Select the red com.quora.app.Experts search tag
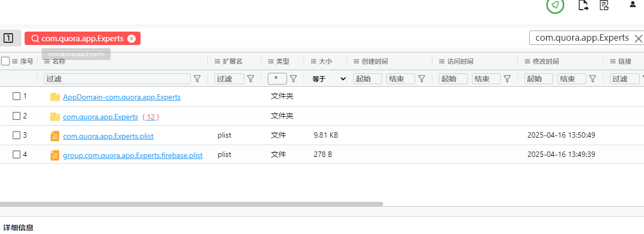The width and height of the screenshot is (644, 234). click(x=82, y=39)
